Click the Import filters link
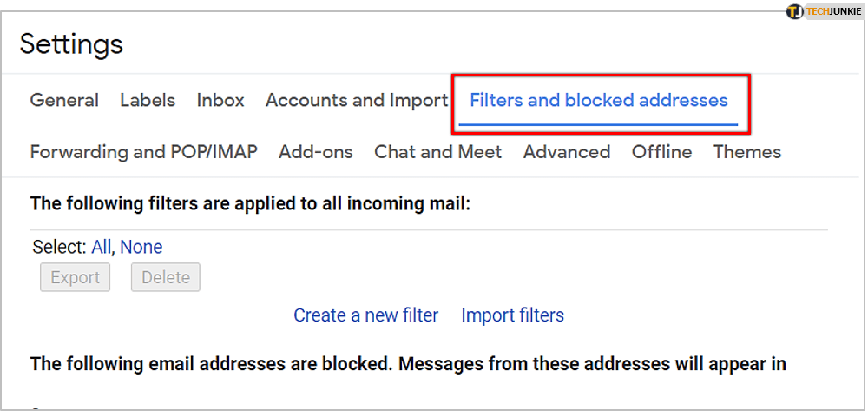868x411 pixels. [x=512, y=315]
